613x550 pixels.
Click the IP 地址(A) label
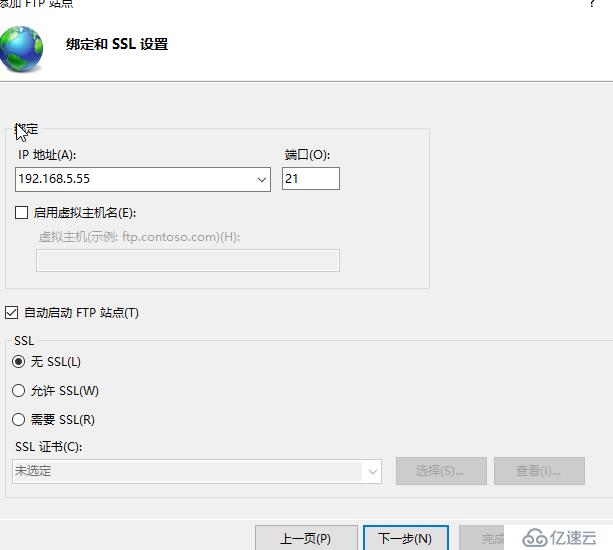47,155
